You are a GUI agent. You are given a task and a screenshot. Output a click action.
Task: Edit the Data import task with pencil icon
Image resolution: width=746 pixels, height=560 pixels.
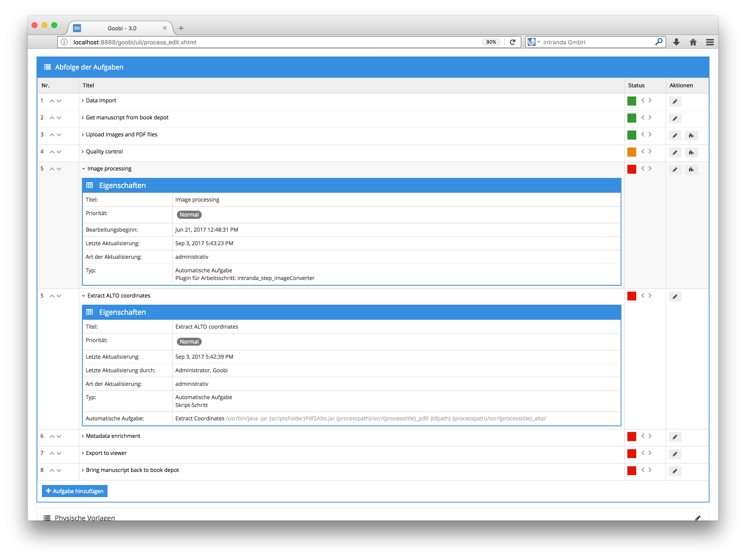point(674,101)
